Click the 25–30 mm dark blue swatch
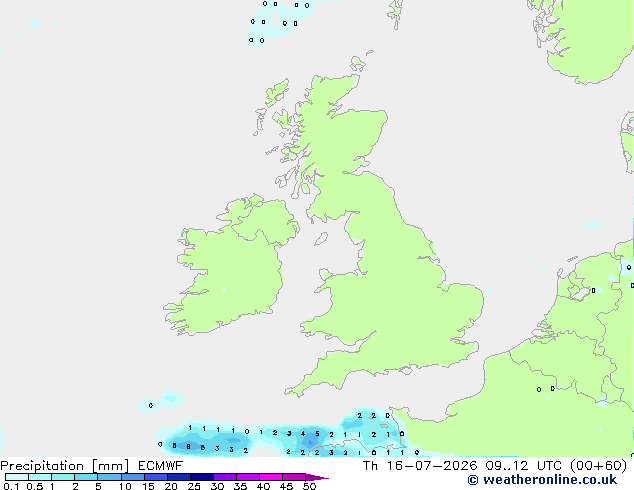The height and width of the screenshot is (490, 634). click(201, 477)
